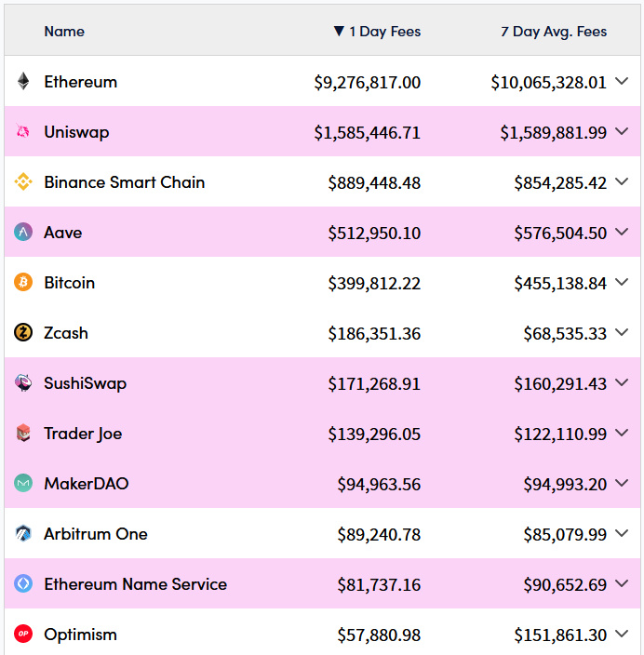644x655 pixels.
Task: Click the orange Bitcoin icon
Action: [23, 283]
